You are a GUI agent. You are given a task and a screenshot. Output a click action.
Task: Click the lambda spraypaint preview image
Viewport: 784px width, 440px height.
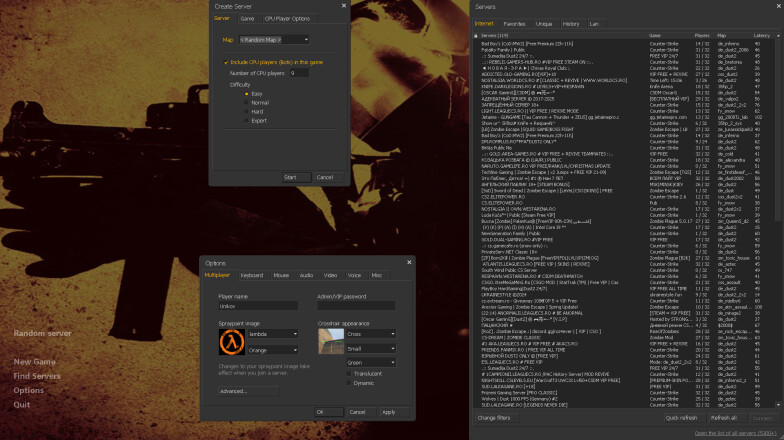point(232,342)
